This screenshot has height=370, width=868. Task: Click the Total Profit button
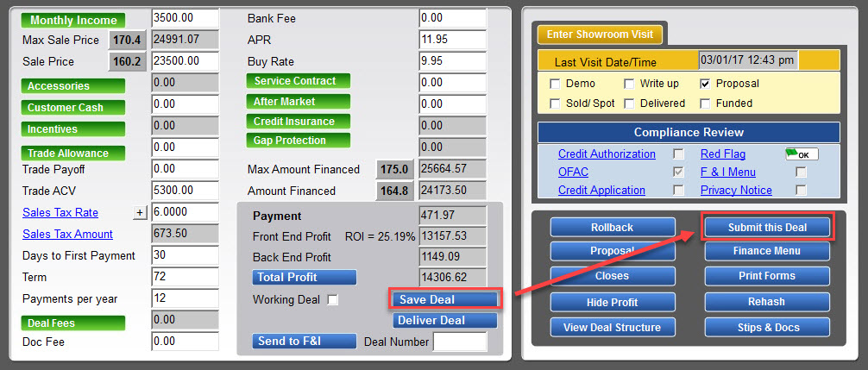(305, 277)
